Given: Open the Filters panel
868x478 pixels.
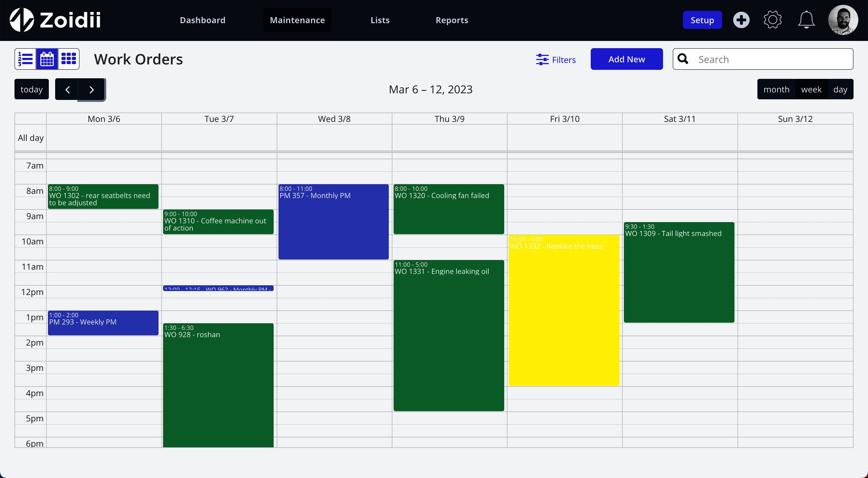Looking at the screenshot, I should pos(556,60).
